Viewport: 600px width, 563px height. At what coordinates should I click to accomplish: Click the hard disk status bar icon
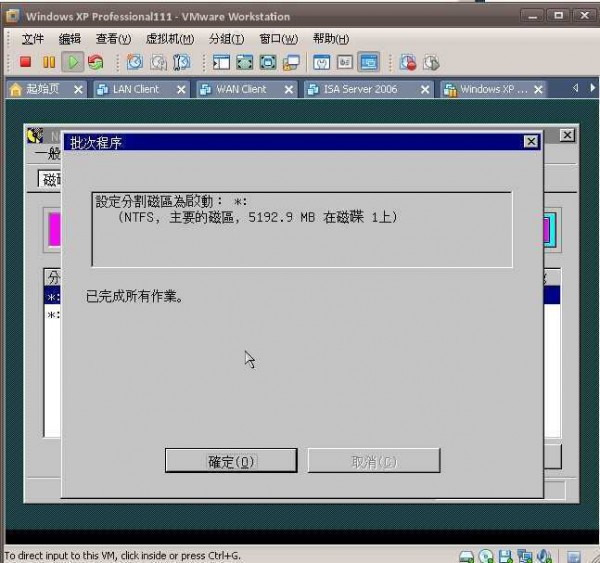tap(466, 556)
